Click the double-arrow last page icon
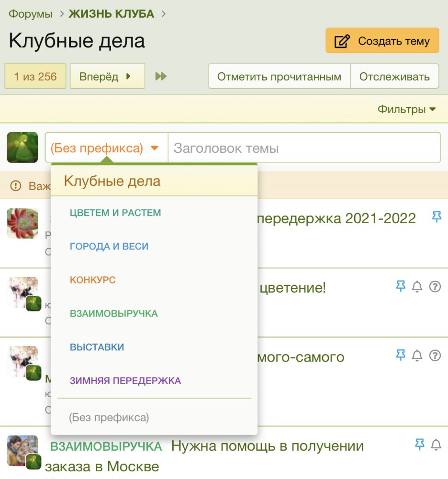Image resolution: width=448 pixels, height=479 pixels. click(161, 77)
